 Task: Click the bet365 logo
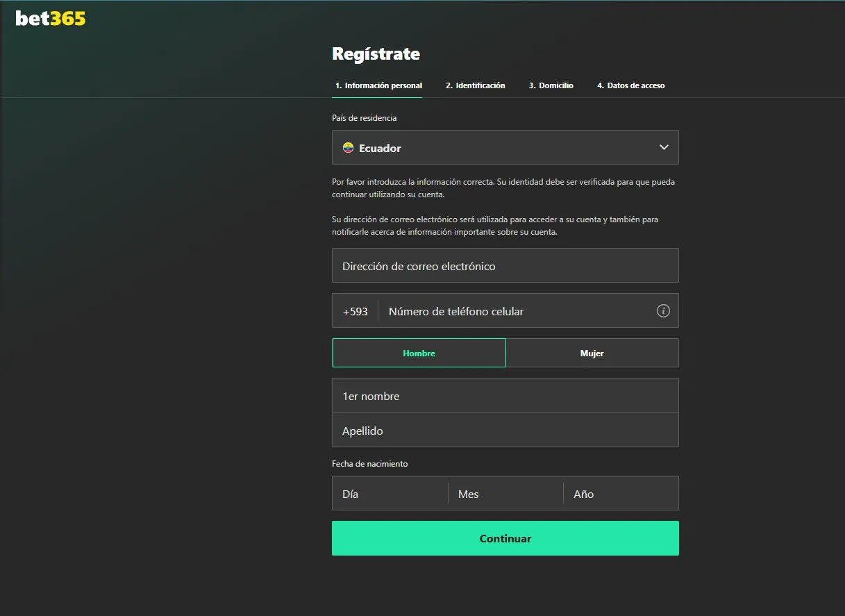click(51, 19)
